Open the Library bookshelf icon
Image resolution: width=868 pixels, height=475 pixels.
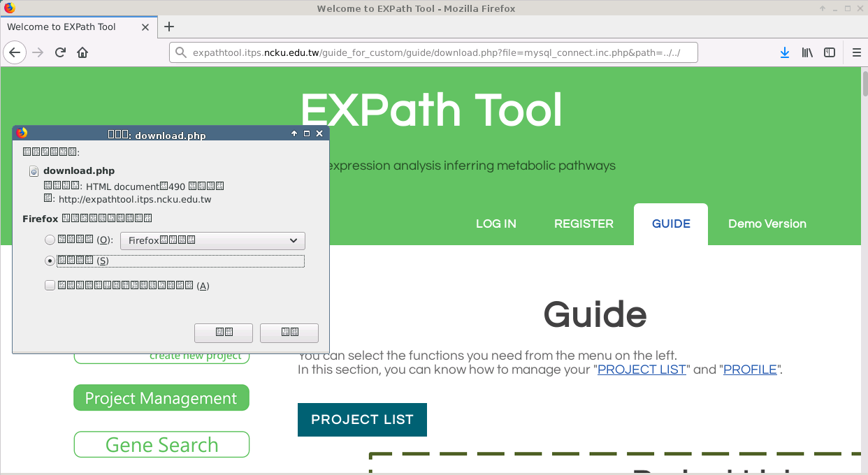[x=807, y=52]
